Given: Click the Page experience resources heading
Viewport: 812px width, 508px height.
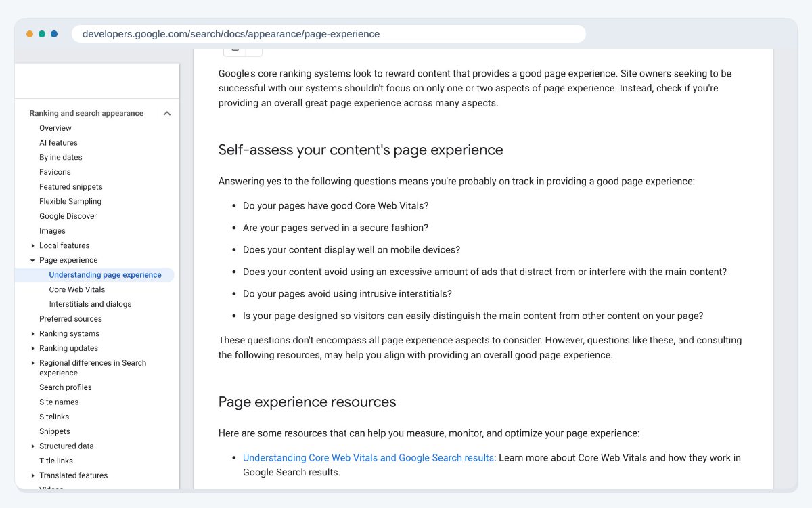Looking at the screenshot, I should [307, 402].
